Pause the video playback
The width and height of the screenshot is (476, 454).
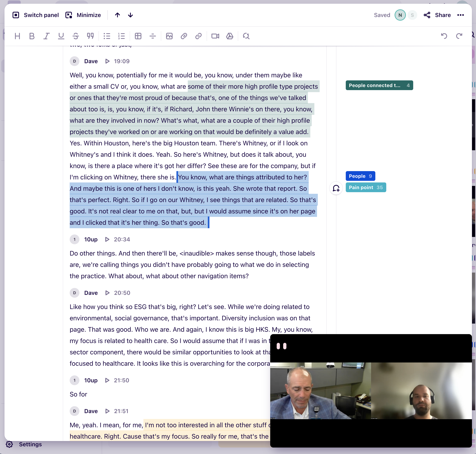tap(281, 346)
